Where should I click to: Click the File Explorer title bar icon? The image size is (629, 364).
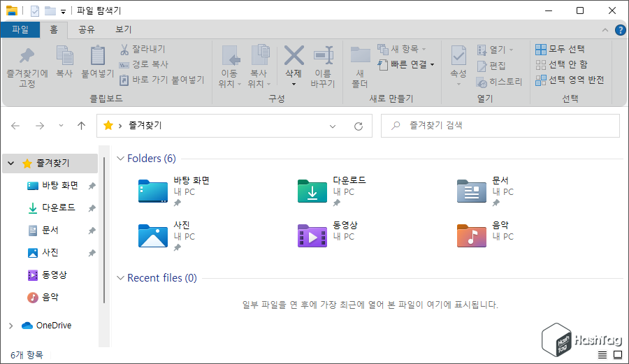pos(12,10)
